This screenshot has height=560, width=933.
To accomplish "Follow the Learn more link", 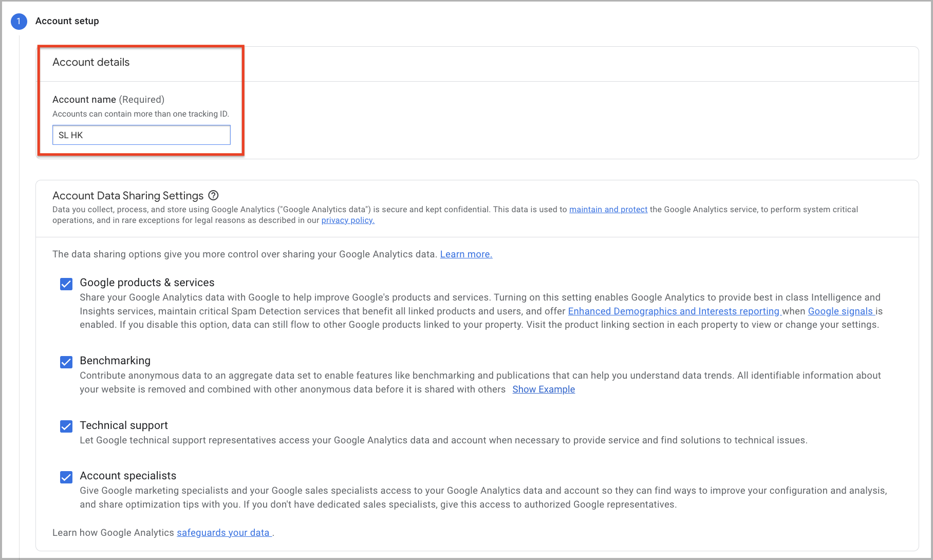I will click(x=466, y=254).
